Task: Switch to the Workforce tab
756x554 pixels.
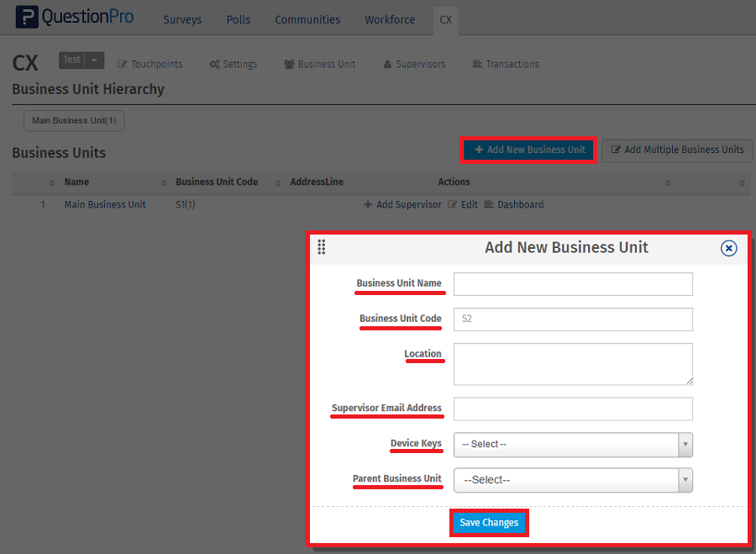Action: (x=390, y=19)
